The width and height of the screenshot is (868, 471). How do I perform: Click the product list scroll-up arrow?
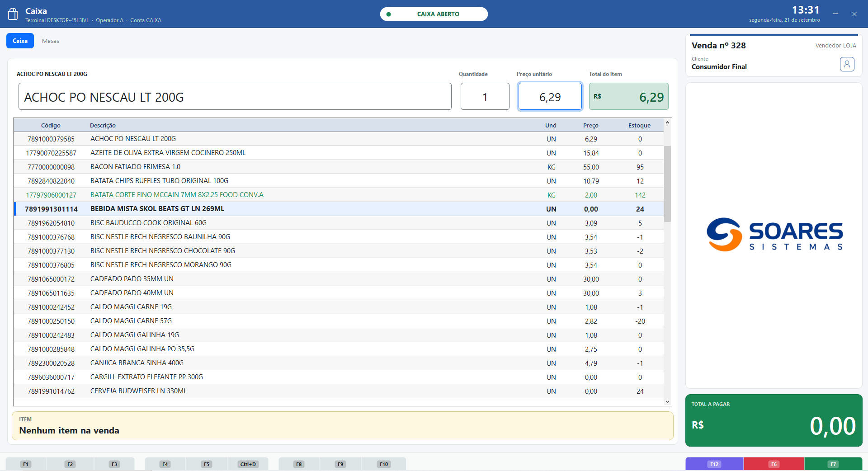pyautogui.click(x=667, y=122)
